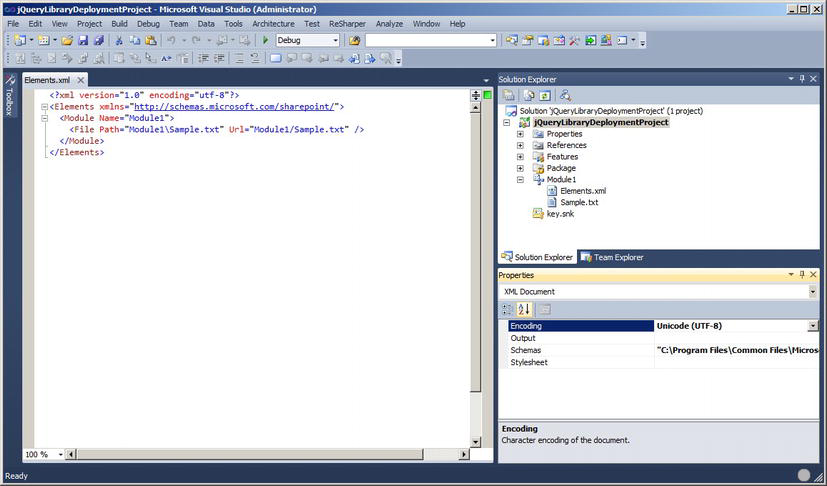Click the Open File folder icon
Viewport: 827px width, 486px height.
coord(67,40)
